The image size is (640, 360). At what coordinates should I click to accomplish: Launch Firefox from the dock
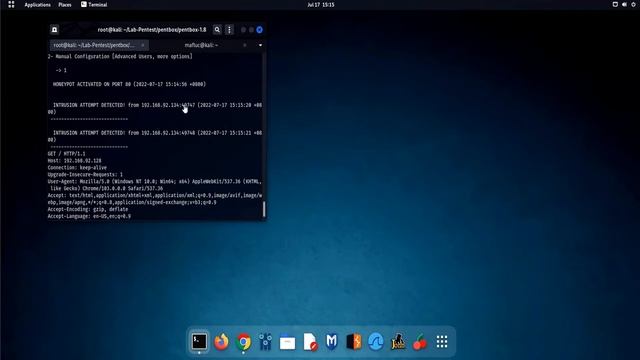pyautogui.click(x=222, y=341)
